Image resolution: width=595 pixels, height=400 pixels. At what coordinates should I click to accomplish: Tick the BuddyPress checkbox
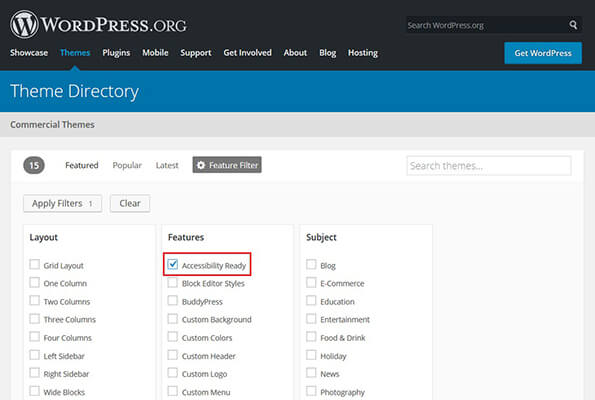pyautogui.click(x=173, y=301)
